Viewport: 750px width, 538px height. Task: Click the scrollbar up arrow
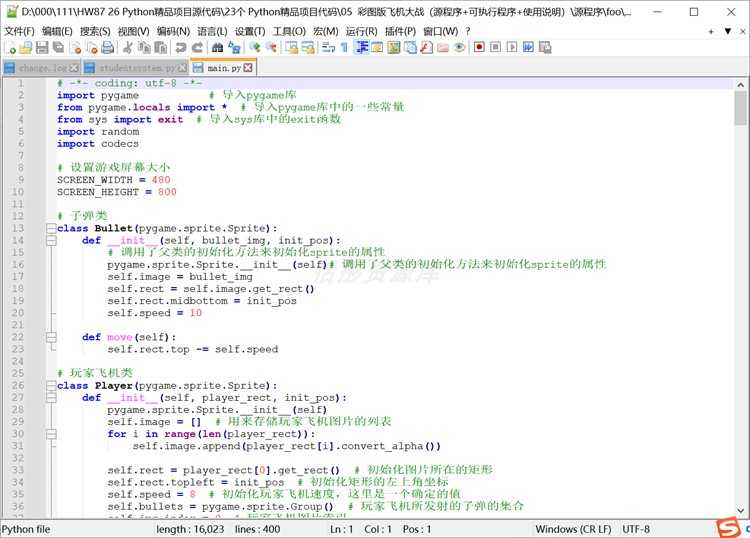pos(740,85)
